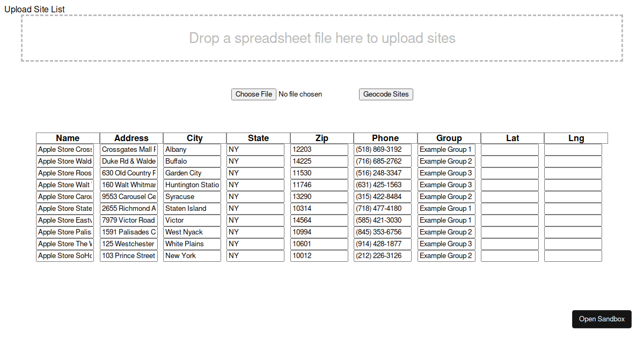
Task: Select the zip field containing 10601
Action: 319,244
